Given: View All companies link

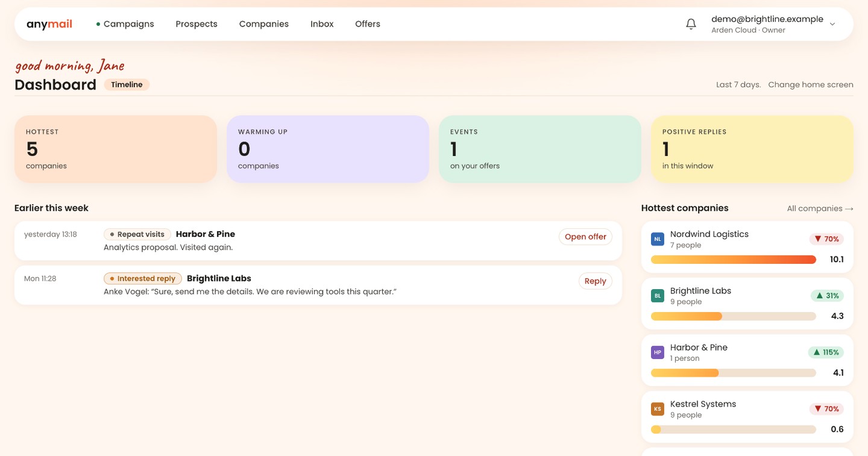Looking at the screenshot, I should pyautogui.click(x=820, y=208).
